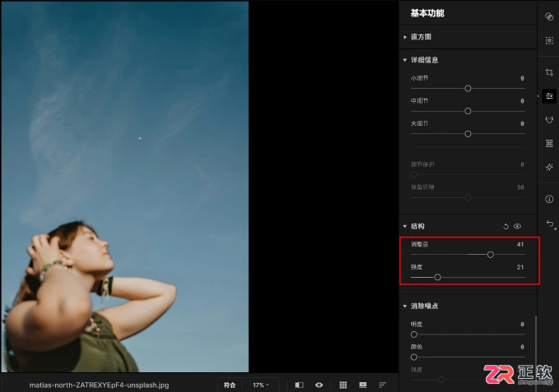Screen dimensions: 559x392
Task: Open edit history undo arrow
Action: (x=550, y=224)
